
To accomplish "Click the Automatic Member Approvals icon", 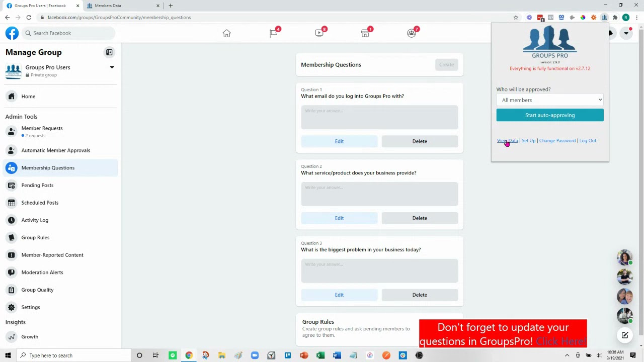I will click(12, 150).
